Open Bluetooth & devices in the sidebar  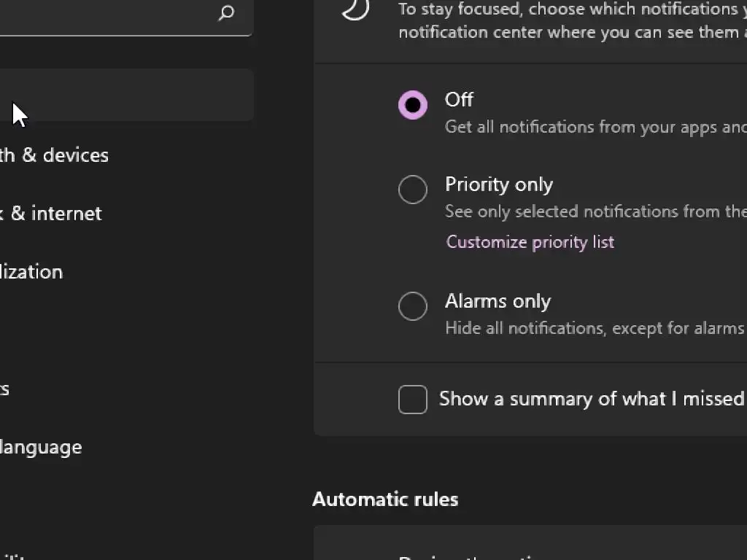pyautogui.click(x=55, y=155)
